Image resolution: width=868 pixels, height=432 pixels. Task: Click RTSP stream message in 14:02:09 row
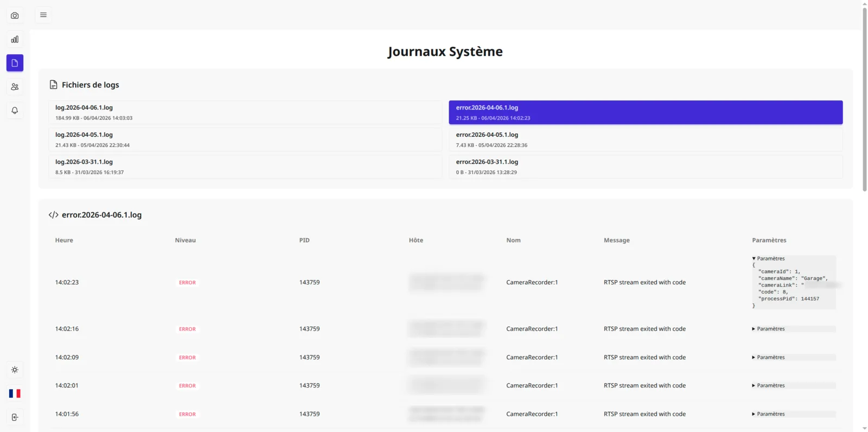point(644,357)
